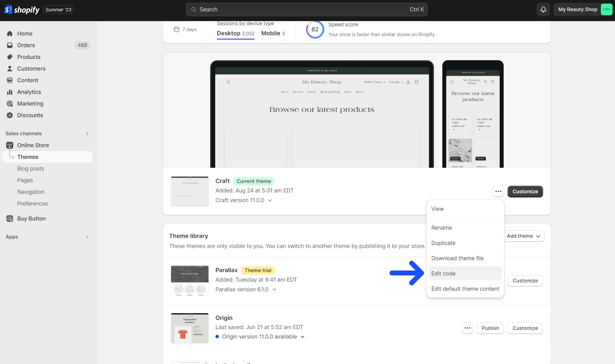Viewport: 615px width, 364px height.
Task: Expand the Sales channels section
Action: 87,133
